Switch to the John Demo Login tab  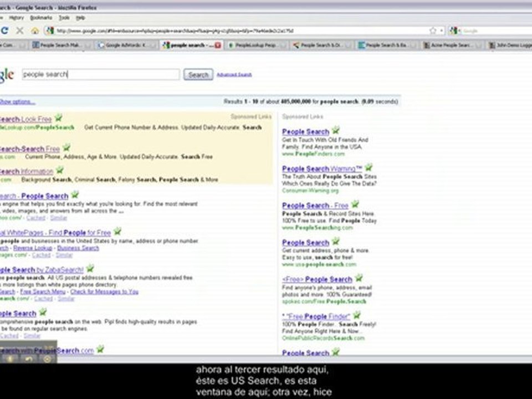pyautogui.click(x=510, y=45)
